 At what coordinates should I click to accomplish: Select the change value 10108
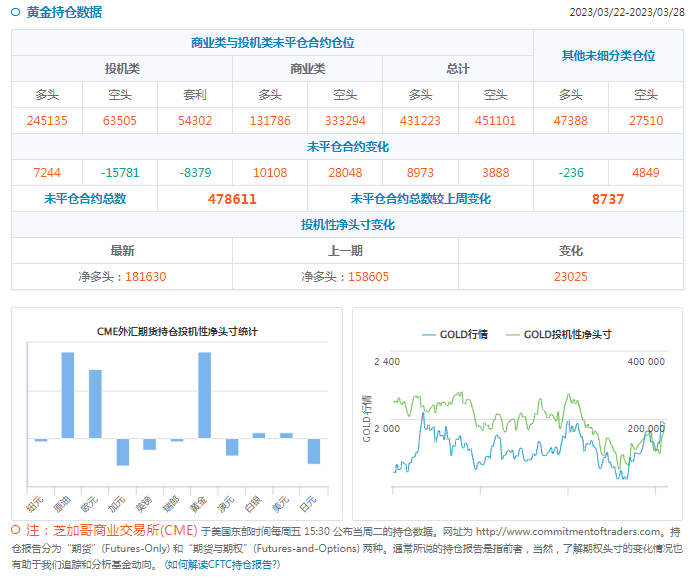point(270,173)
